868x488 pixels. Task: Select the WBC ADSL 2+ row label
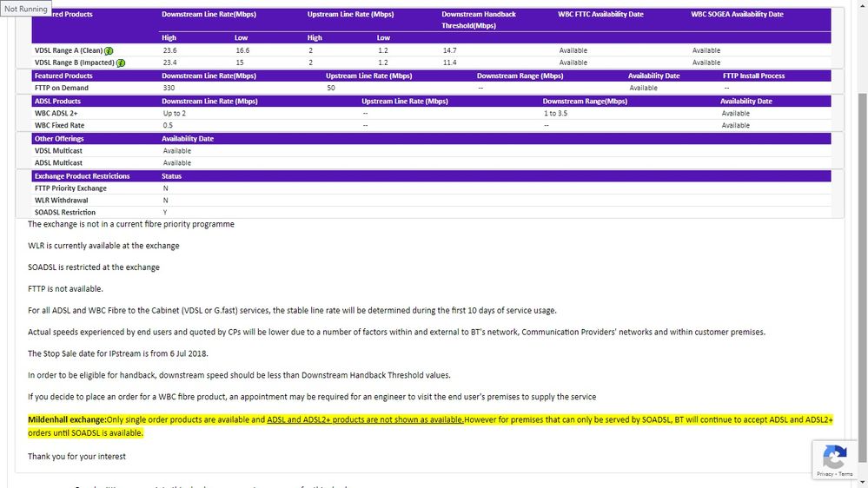pos(58,114)
